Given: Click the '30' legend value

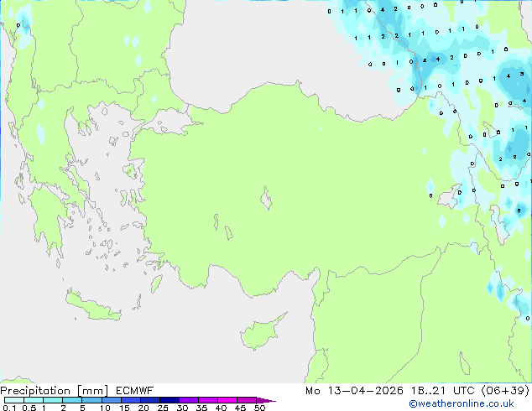Looking at the screenshot, I should click(182, 408).
